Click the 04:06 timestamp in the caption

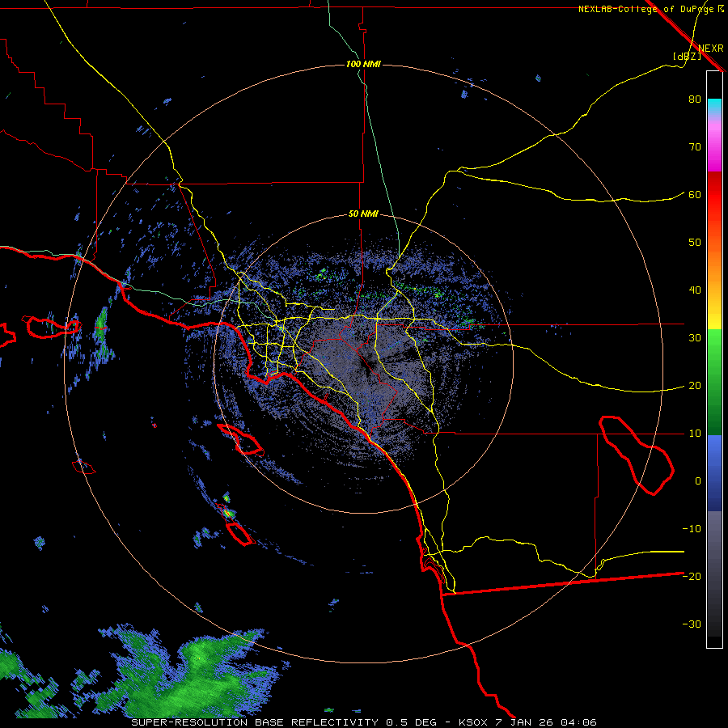[578, 722]
